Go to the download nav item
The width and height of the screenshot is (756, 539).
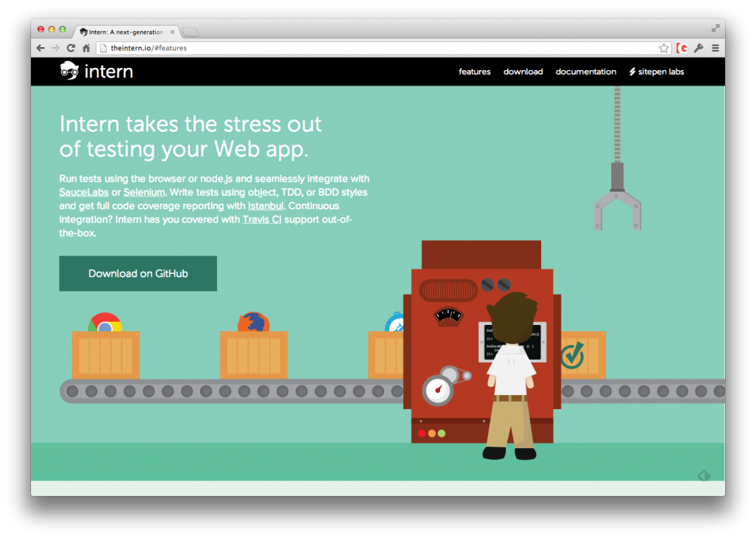(x=523, y=72)
